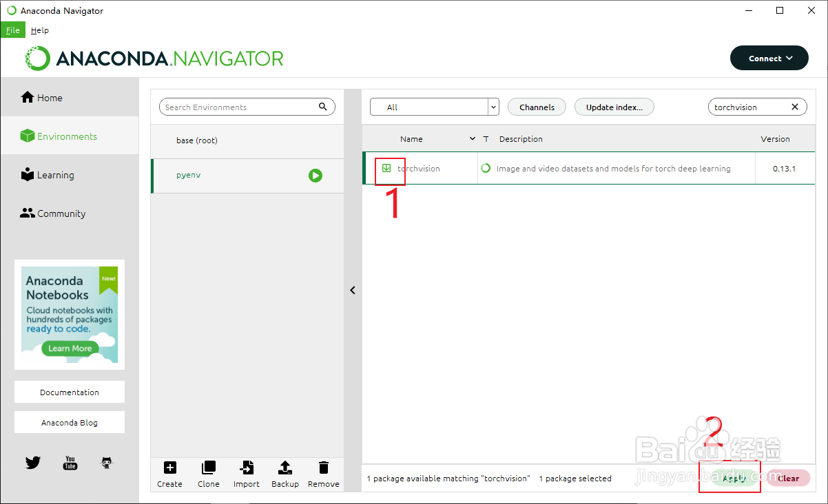This screenshot has width=828, height=504.
Task: Click in the torchvision package search field
Action: [x=758, y=107]
